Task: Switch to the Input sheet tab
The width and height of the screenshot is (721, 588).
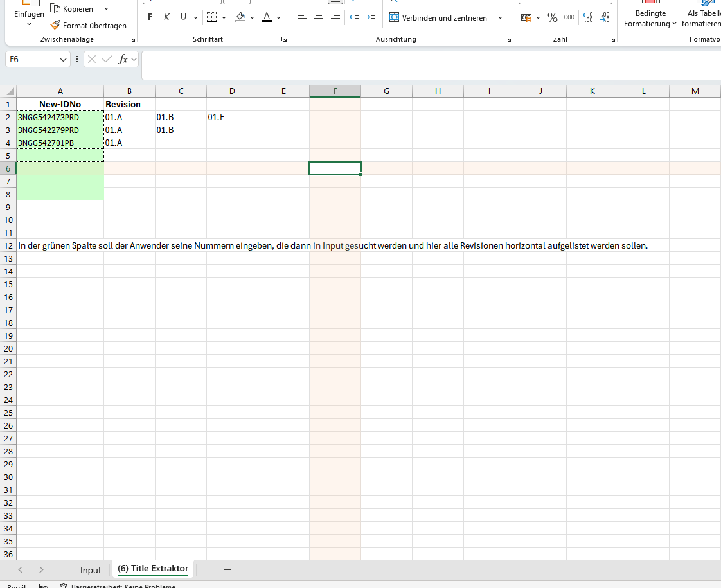Action: [x=91, y=570]
